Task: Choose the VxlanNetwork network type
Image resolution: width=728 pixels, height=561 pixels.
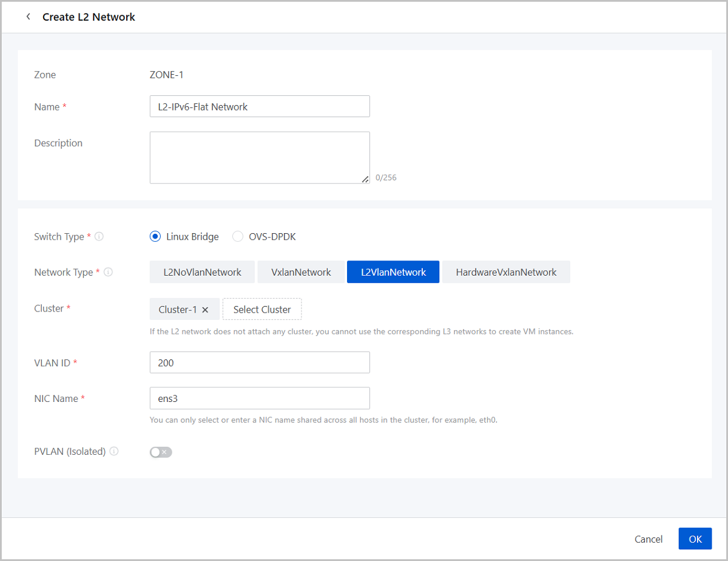Action: [302, 273]
